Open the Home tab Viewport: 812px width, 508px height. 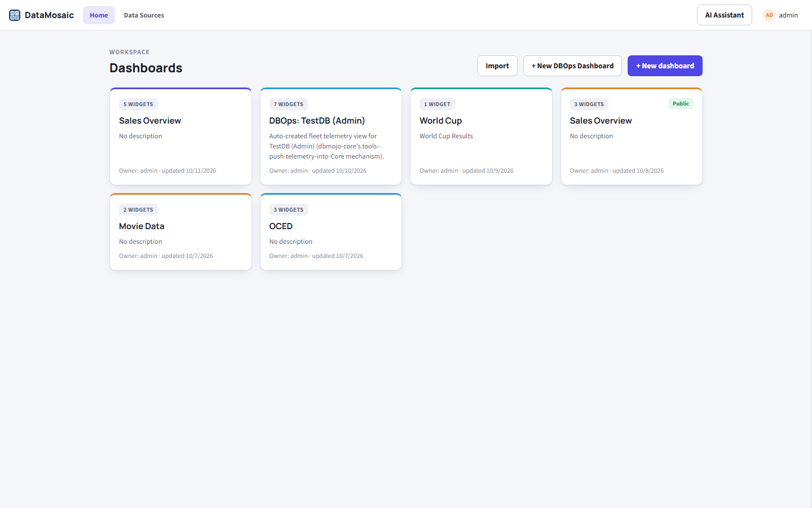[x=99, y=15]
